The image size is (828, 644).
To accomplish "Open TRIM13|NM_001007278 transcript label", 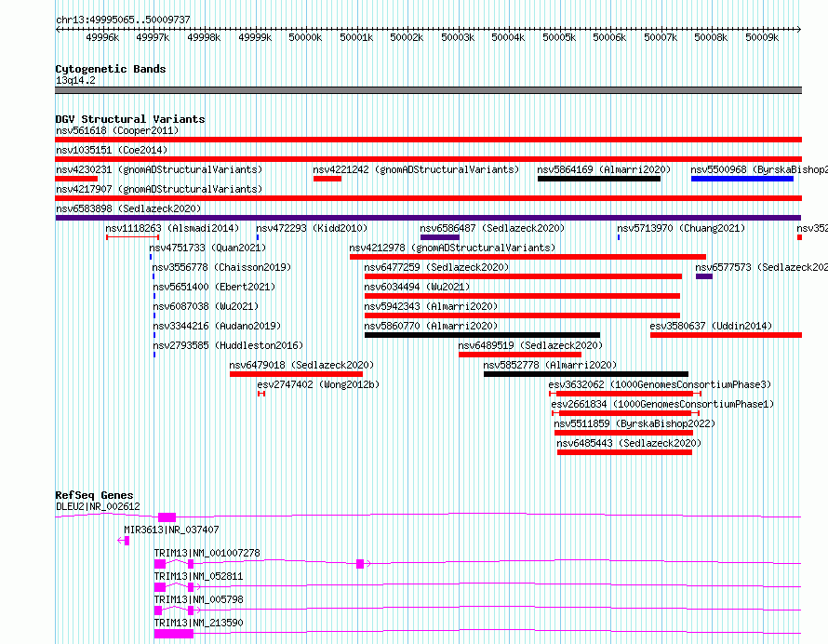I will 207,553.
